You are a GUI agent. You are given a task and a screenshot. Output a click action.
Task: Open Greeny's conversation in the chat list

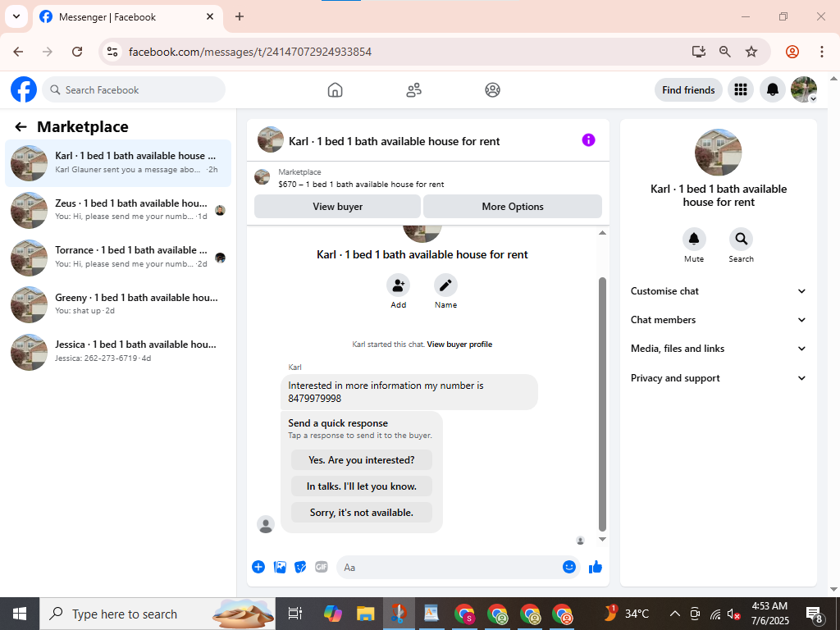(118, 304)
